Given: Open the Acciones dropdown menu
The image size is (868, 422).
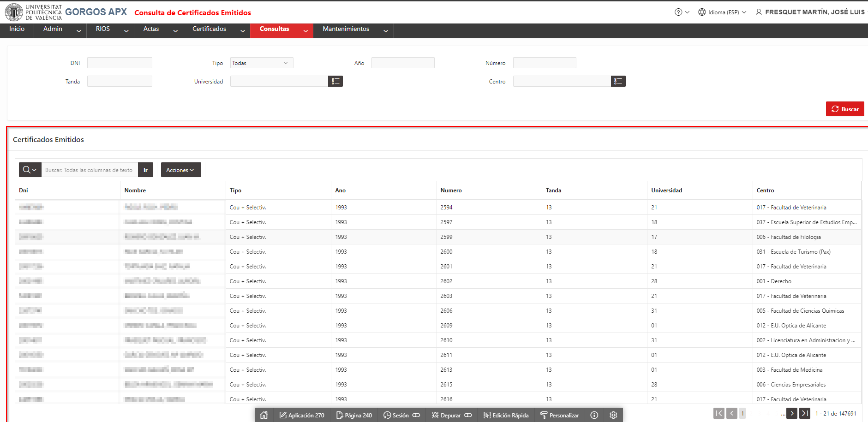Looking at the screenshot, I should pos(181,170).
